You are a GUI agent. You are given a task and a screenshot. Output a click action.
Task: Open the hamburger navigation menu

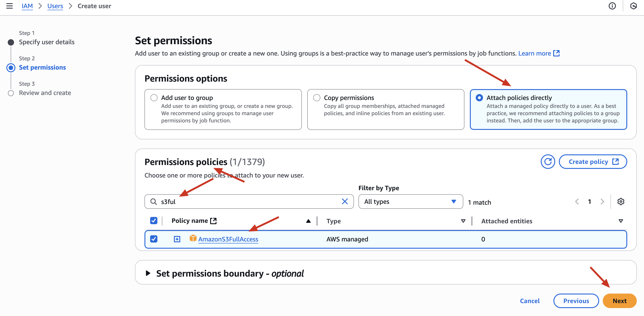[10, 6]
